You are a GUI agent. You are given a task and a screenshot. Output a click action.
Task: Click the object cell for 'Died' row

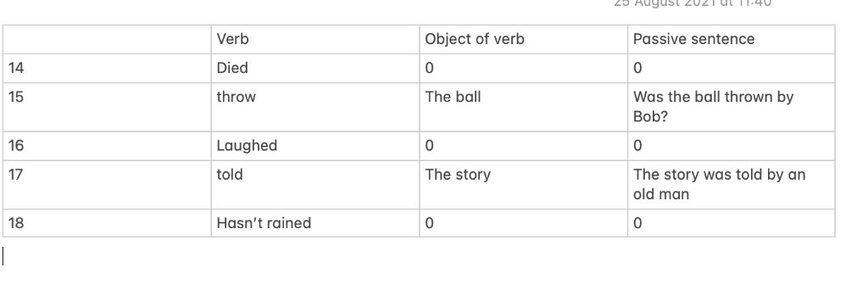[x=524, y=68]
